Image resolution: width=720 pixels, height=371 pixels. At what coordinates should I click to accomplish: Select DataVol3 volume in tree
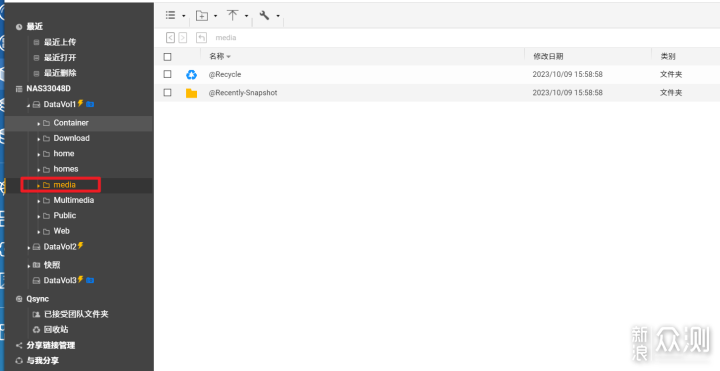click(60, 281)
